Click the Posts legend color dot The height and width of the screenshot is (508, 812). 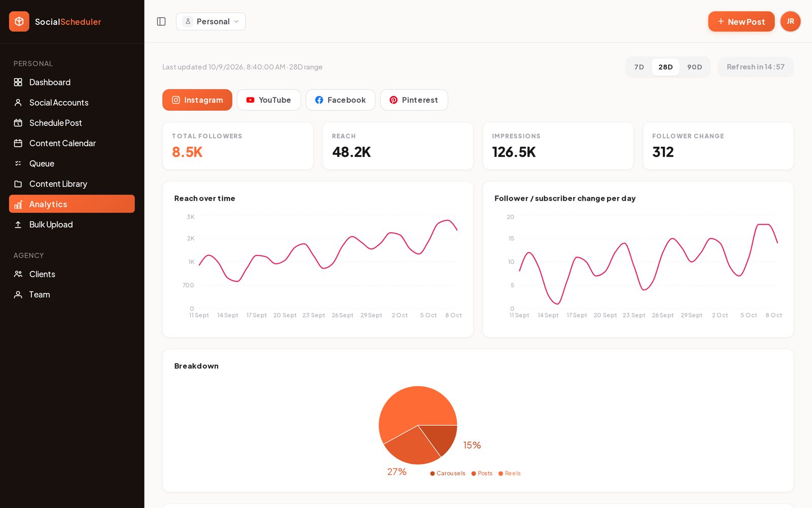point(473,473)
